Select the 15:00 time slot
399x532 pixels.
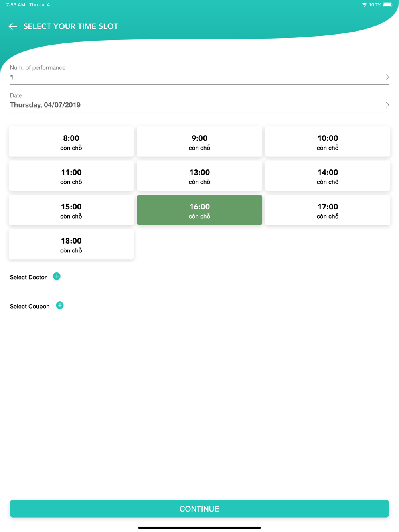71,210
